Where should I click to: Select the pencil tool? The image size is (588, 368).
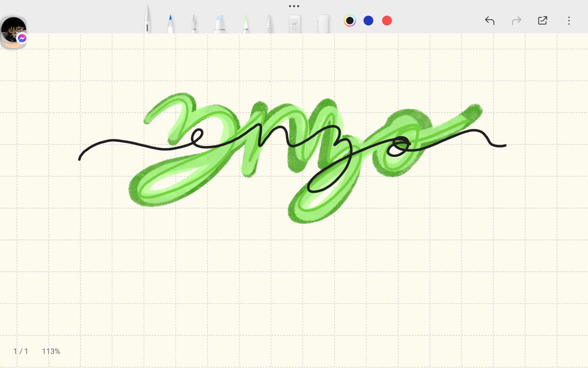pyautogui.click(x=269, y=24)
